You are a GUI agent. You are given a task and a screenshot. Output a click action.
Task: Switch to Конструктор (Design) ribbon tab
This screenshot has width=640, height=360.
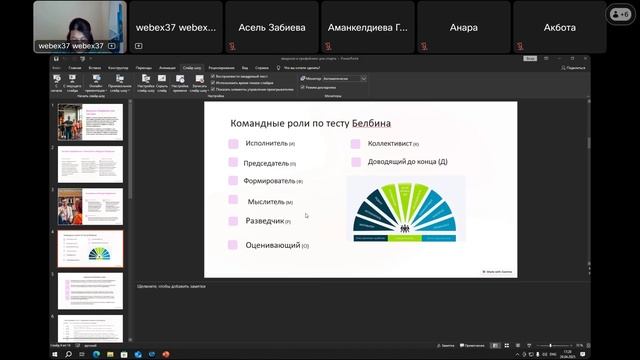coord(118,68)
